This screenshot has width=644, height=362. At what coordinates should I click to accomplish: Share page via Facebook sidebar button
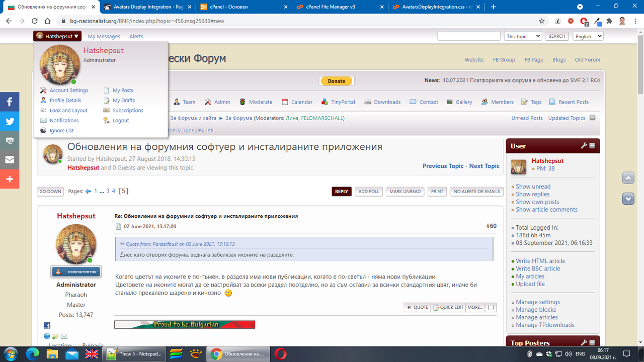pos(10,102)
